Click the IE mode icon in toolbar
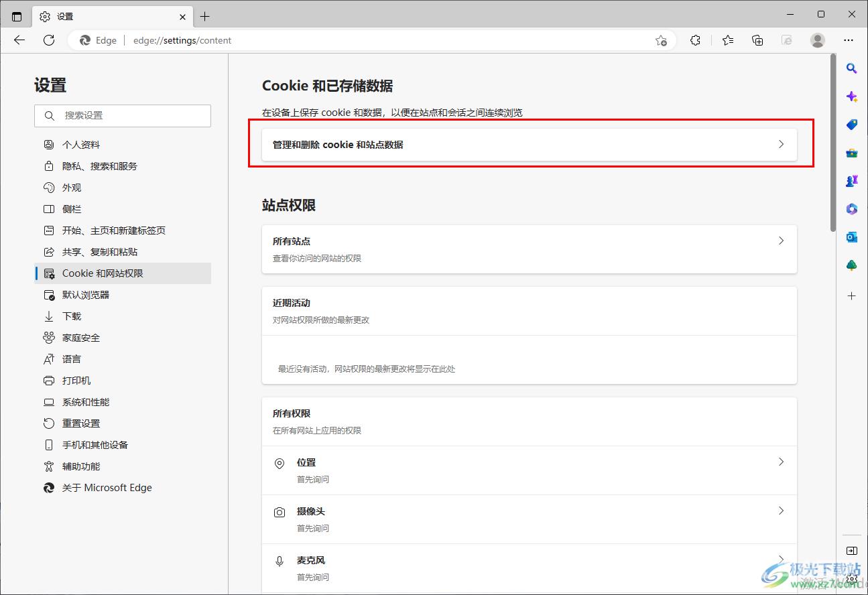 click(x=788, y=40)
